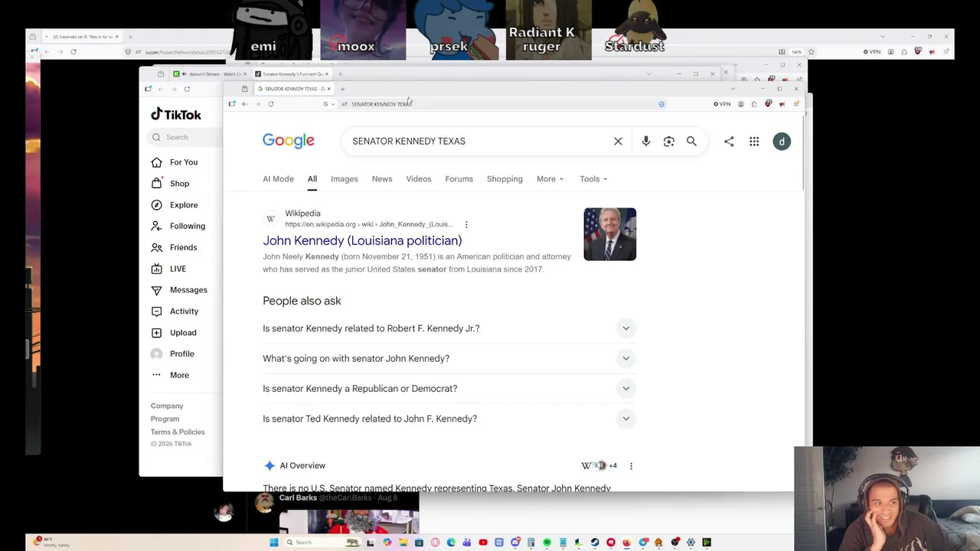Image resolution: width=980 pixels, height=551 pixels.
Task: Switch to the Forums results tab
Action: 459,179
